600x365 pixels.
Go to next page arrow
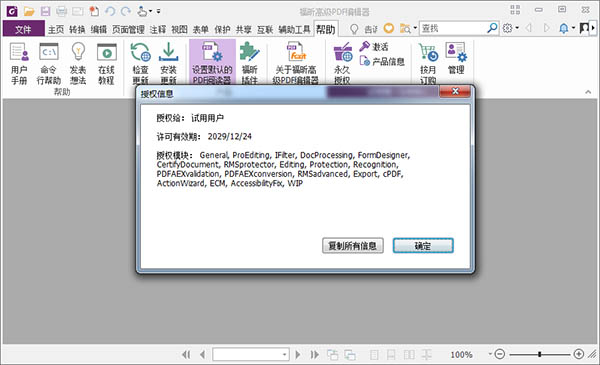click(x=298, y=355)
